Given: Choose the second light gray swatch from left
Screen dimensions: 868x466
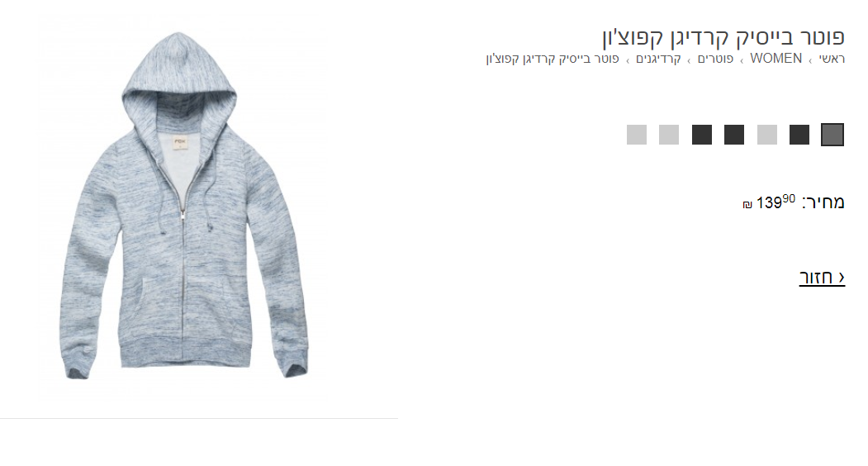Looking at the screenshot, I should 669,135.
